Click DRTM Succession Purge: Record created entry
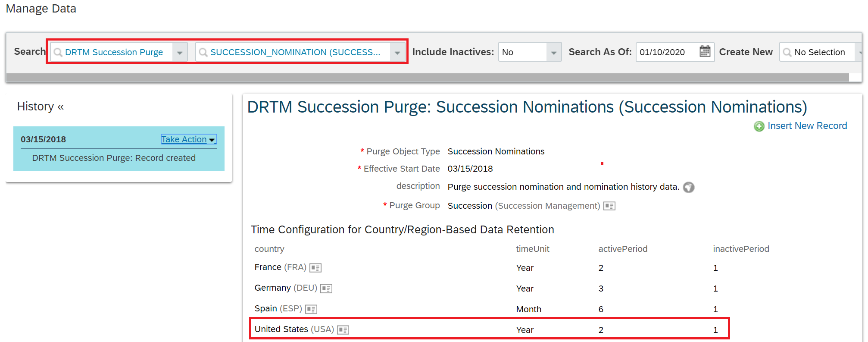 [114, 158]
